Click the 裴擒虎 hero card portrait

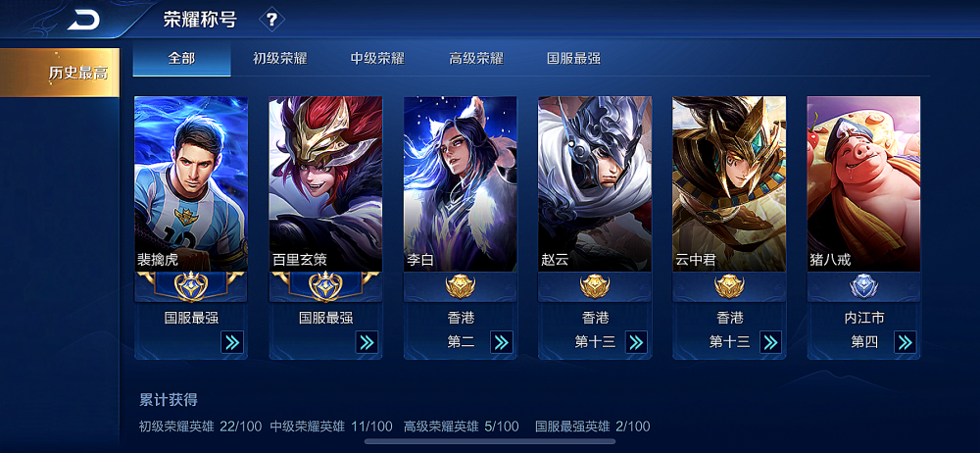(x=191, y=184)
